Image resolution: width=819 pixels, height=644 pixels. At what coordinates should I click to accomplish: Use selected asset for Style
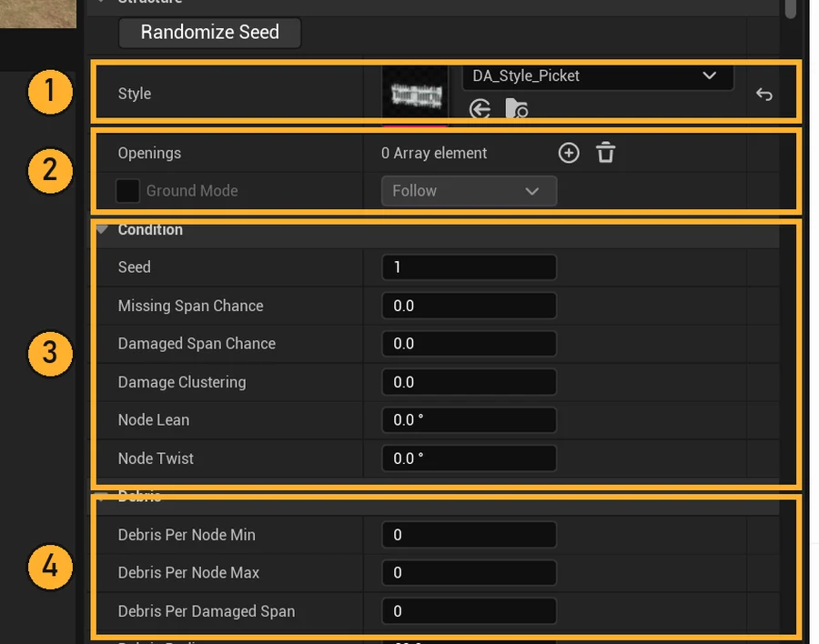[x=480, y=109]
